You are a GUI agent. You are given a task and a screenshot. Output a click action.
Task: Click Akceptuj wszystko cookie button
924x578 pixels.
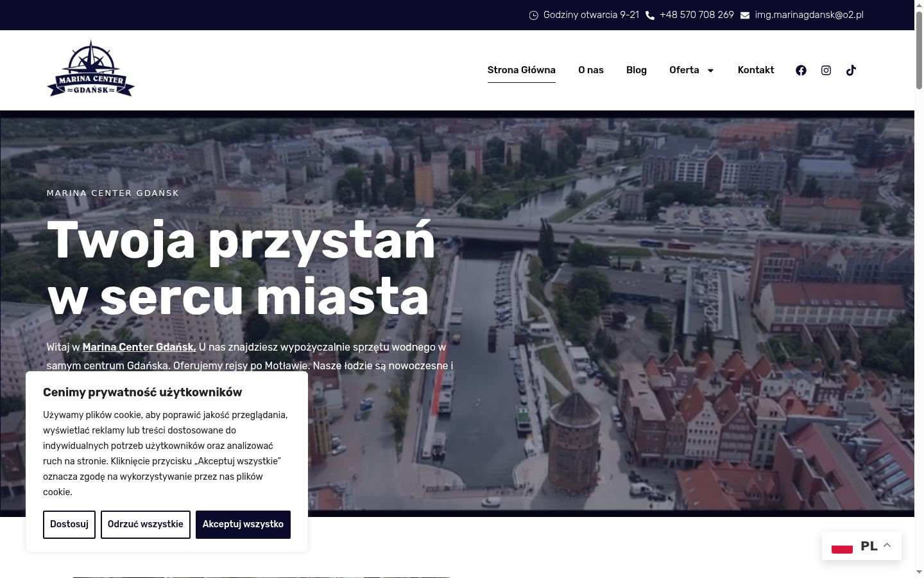click(243, 525)
